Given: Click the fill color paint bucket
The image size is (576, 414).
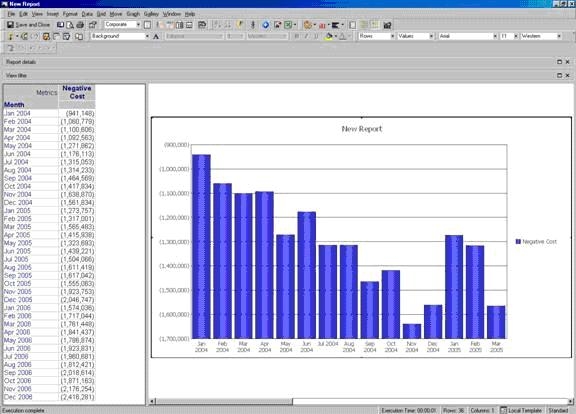Looking at the screenshot, I should coord(329,36).
